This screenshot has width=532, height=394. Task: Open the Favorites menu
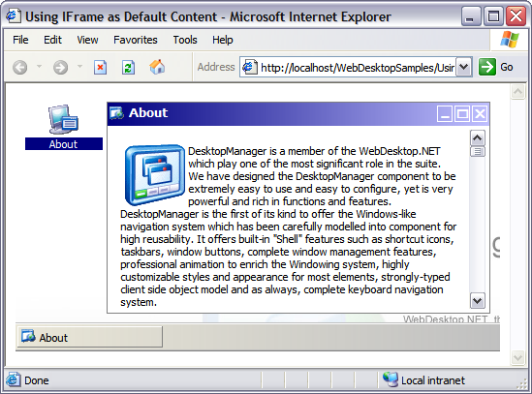pos(136,40)
